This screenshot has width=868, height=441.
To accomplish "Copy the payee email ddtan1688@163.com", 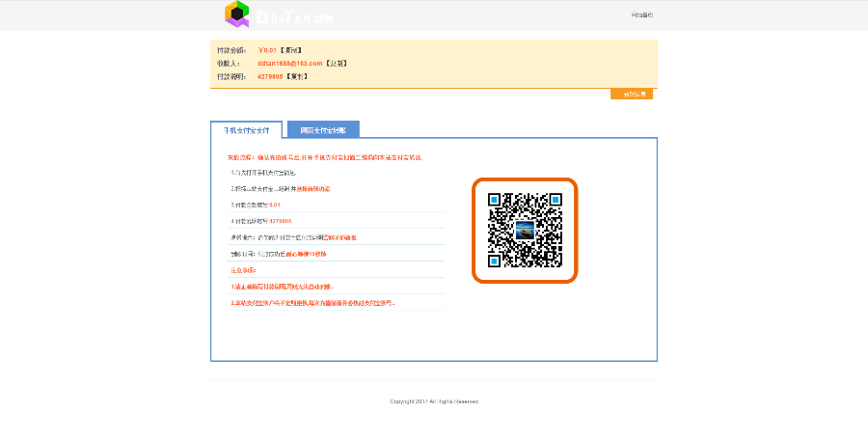I will 336,64.
